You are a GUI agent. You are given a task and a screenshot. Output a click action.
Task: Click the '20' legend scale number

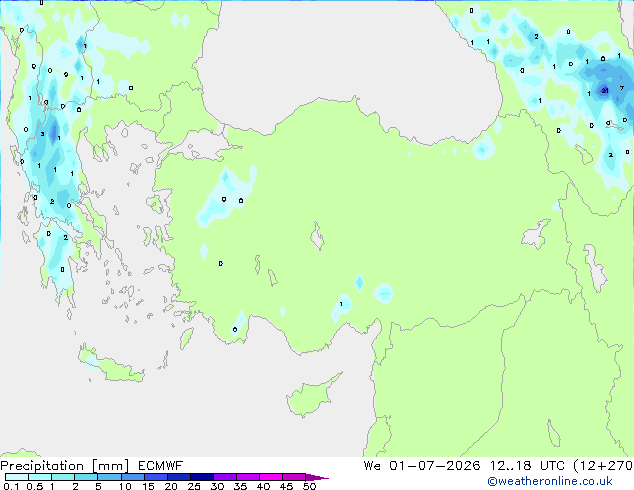pos(171,486)
